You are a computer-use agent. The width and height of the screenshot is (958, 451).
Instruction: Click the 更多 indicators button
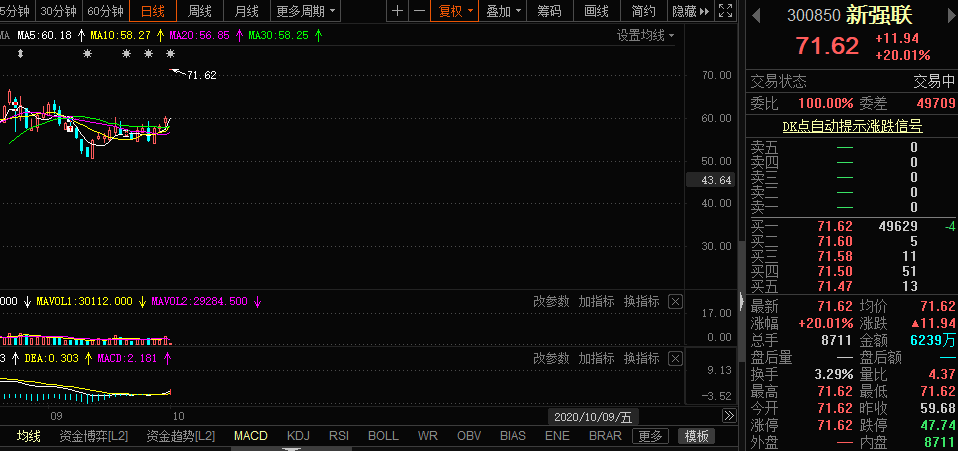650,436
